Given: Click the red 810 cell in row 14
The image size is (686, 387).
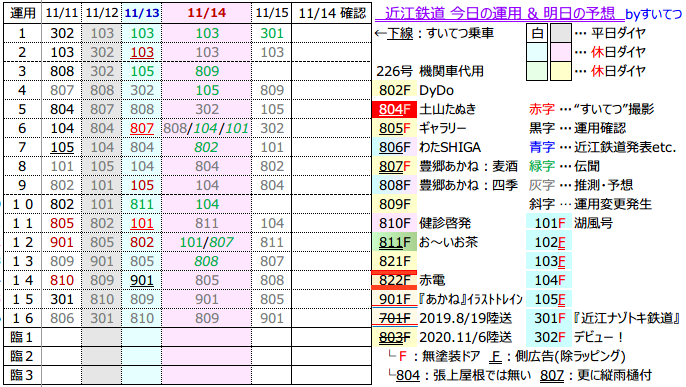Looking at the screenshot, I should (x=62, y=280).
